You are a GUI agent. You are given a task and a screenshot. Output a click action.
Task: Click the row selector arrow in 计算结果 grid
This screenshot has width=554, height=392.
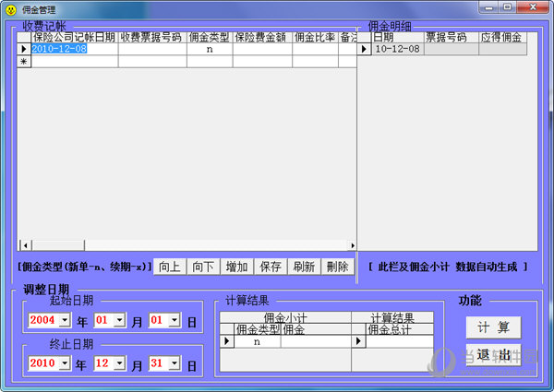point(358,341)
